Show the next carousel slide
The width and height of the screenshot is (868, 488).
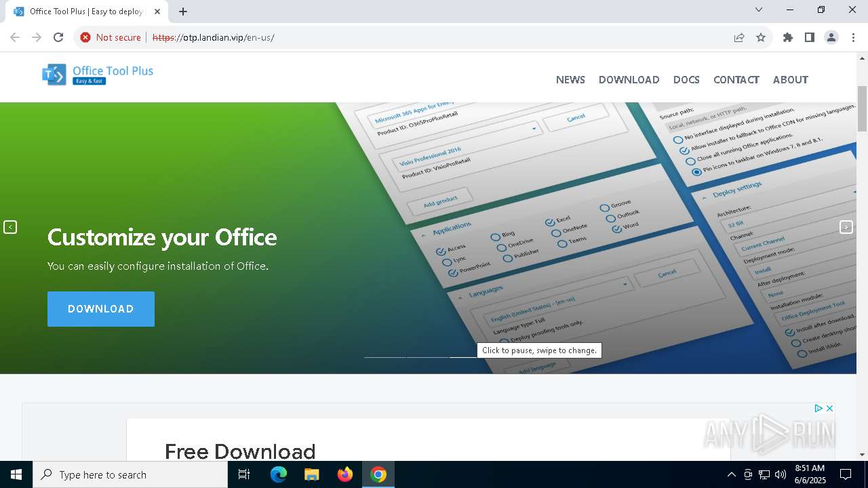tap(846, 227)
